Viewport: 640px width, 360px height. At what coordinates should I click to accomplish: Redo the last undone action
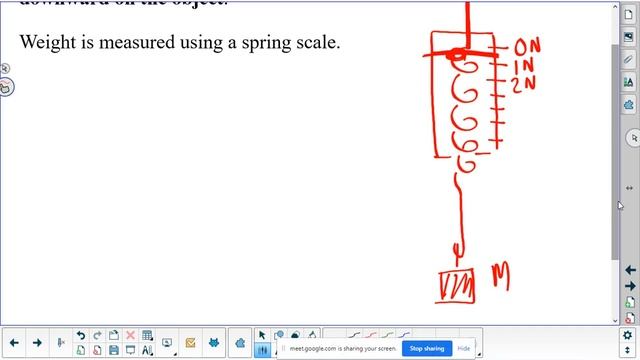pyautogui.click(x=97, y=336)
